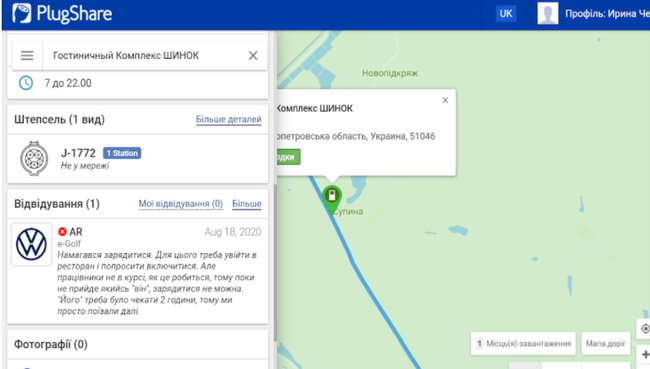
Task: Click the Volkswagen logo thumbnail
Action: (x=32, y=244)
